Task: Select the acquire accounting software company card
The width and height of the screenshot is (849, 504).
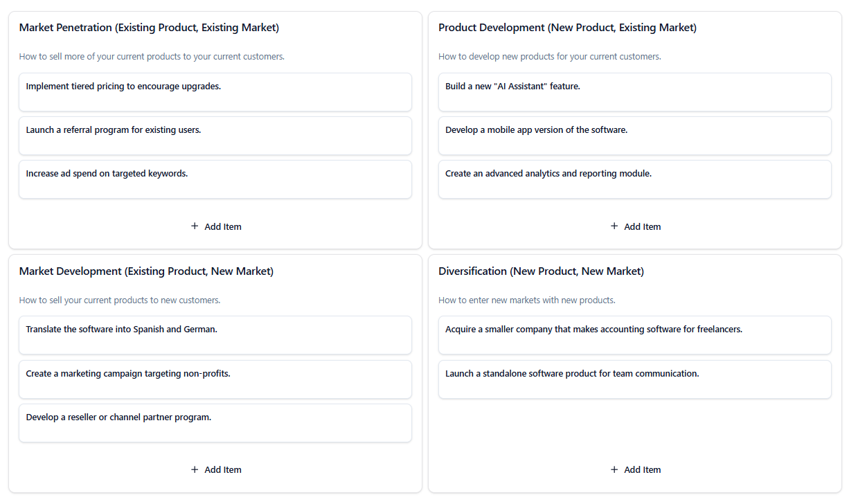Action: [634, 335]
